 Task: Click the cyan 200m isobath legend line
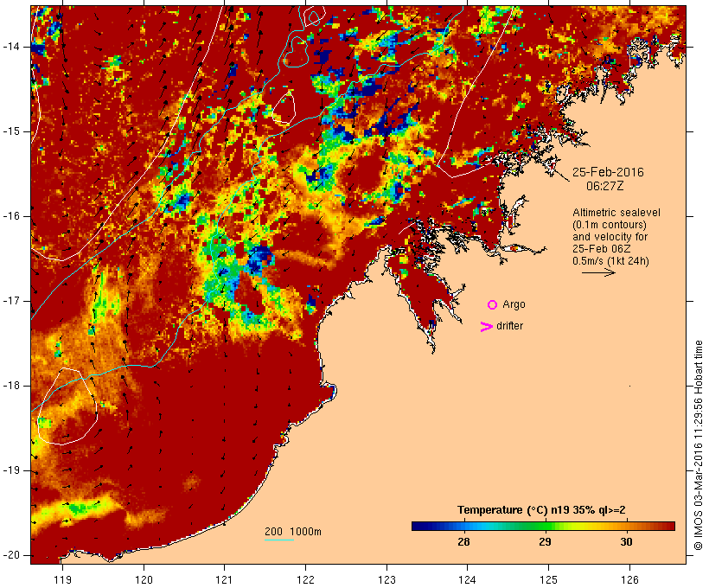click(x=279, y=540)
